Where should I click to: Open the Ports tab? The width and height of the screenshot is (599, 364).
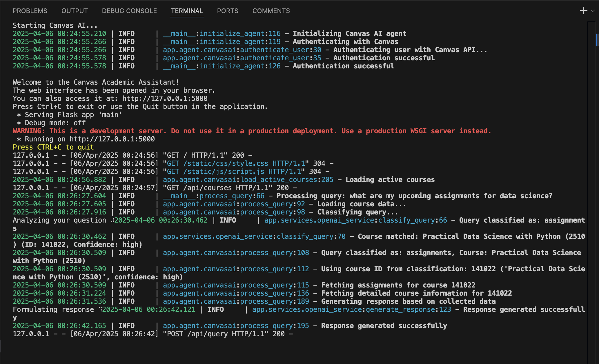tap(228, 11)
